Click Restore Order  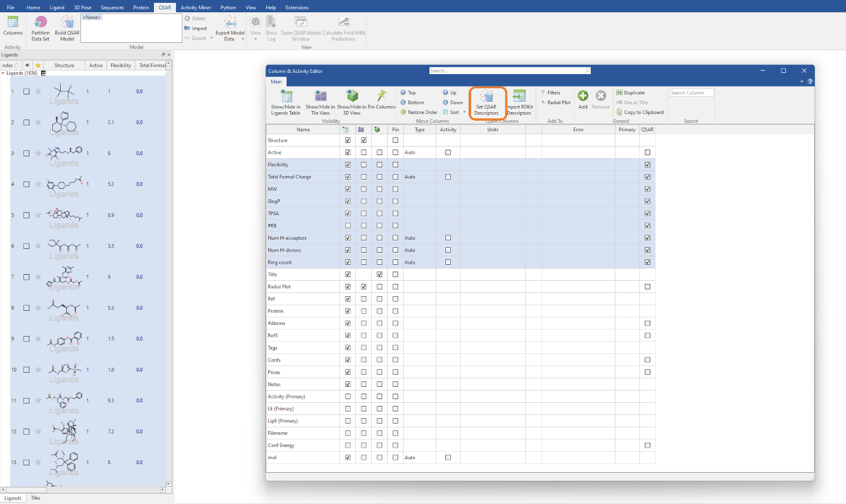pos(418,112)
